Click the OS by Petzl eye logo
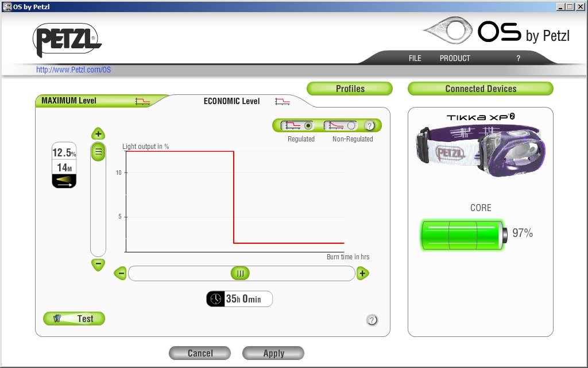The image size is (588, 368). [x=448, y=30]
